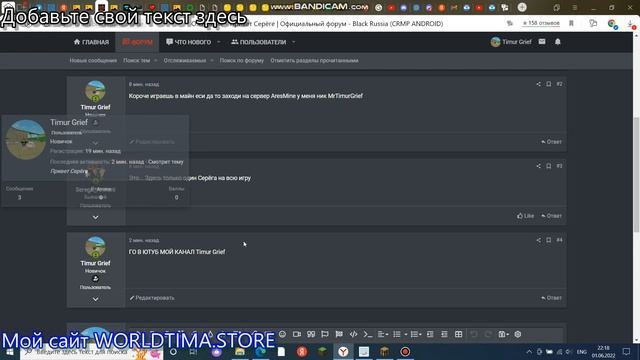Toggle unordered list in editor toolbar
The height and width of the screenshot is (360, 640).
(x=397, y=334)
